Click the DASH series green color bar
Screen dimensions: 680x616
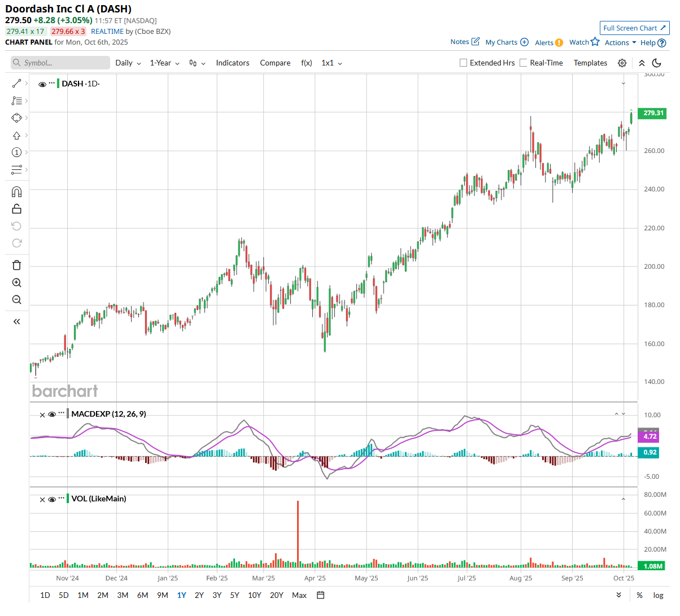coord(58,84)
